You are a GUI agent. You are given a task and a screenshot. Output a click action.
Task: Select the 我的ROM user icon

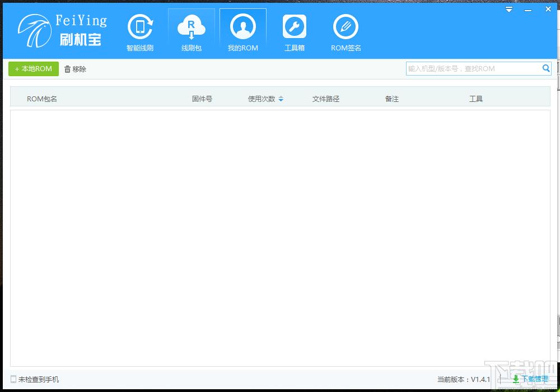[x=243, y=26]
